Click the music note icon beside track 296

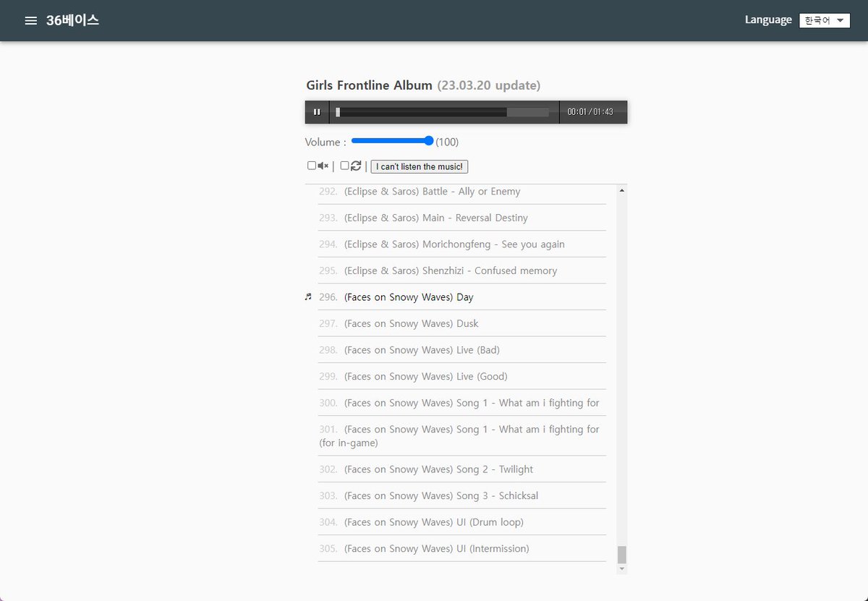point(308,297)
